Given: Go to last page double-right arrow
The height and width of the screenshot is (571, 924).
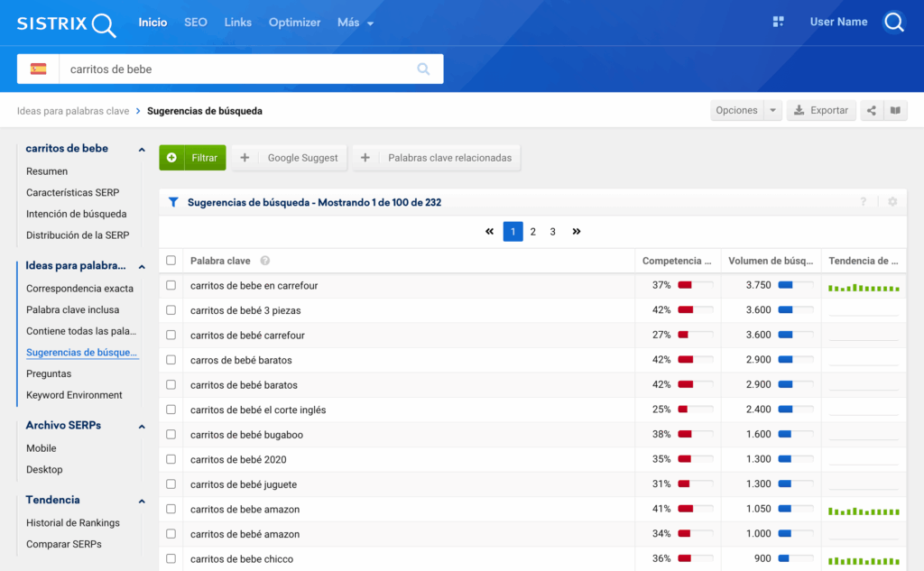Looking at the screenshot, I should click(577, 232).
